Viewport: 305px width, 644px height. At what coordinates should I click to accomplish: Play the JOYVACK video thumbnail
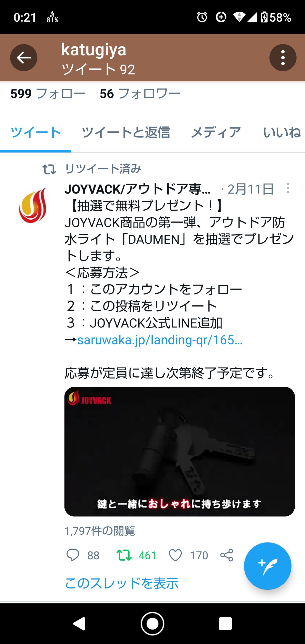(x=179, y=452)
